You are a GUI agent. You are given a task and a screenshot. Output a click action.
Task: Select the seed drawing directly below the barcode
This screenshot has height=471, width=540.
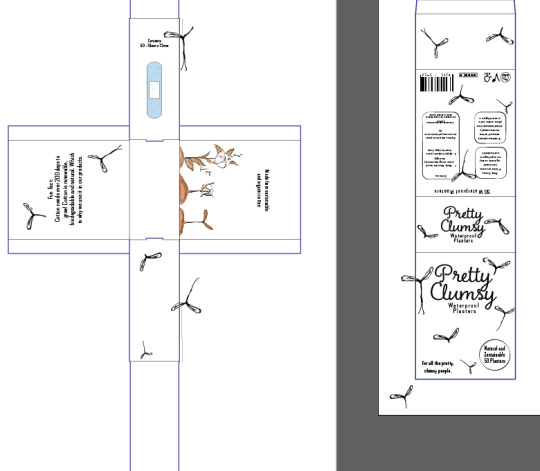tap(461, 95)
